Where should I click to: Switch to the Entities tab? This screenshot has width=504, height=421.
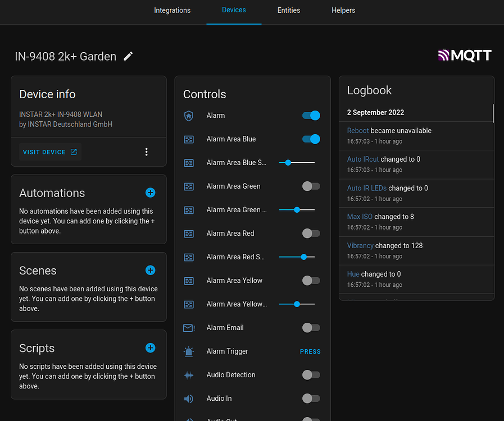click(x=289, y=10)
